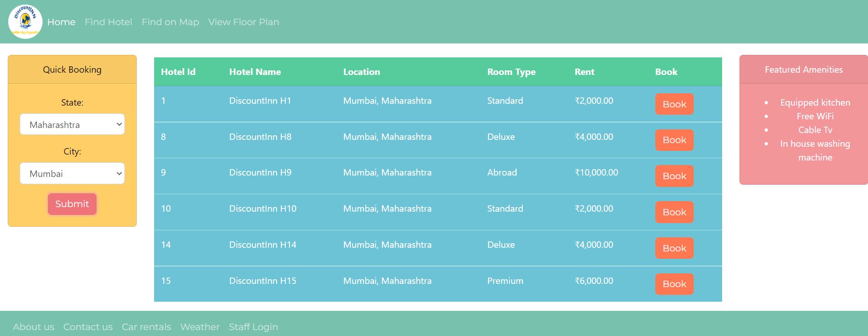Screen dimensions: 868x336
Task: Click the ₹10,000.00 rent value
Action: (596, 172)
